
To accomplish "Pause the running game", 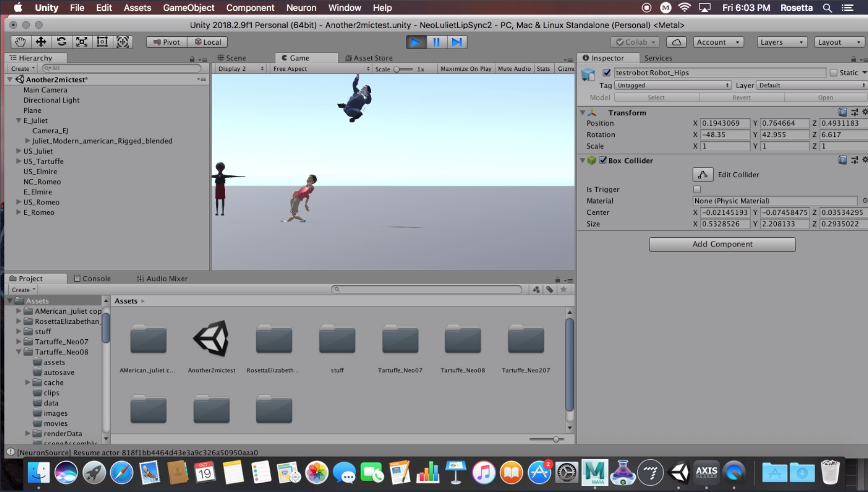I will tap(436, 42).
